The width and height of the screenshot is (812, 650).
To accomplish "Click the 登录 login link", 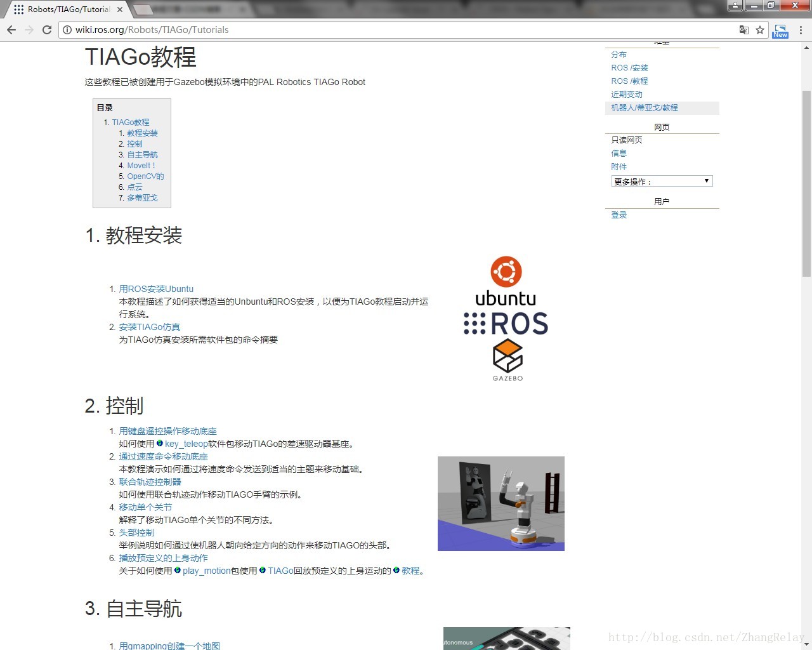I will [619, 215].
